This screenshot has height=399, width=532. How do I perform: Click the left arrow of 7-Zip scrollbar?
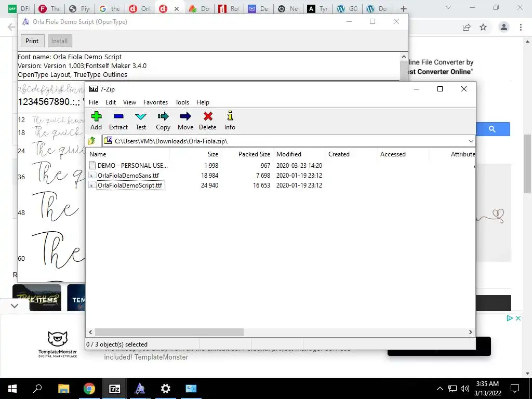click(x=90, y=332)
